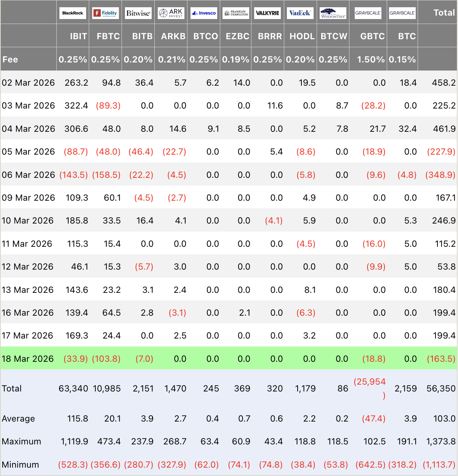Click the IBIT ticker column header
Screen dimensions: 458x476
pos(78,36)
